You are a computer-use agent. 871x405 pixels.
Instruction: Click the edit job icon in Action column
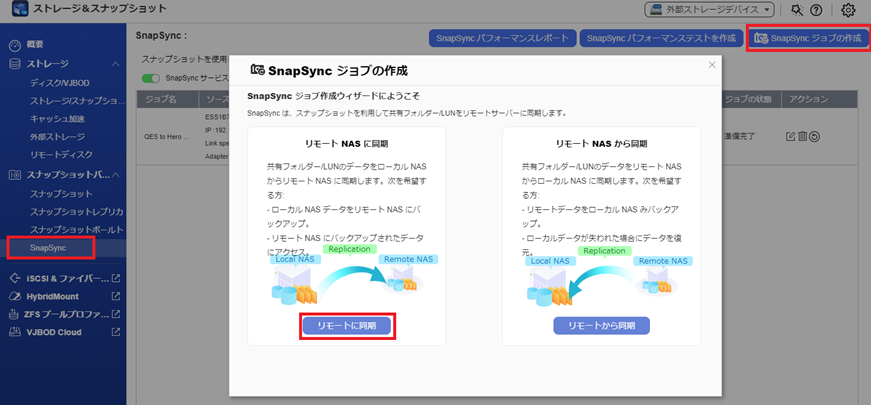click(x=791, y=136)
